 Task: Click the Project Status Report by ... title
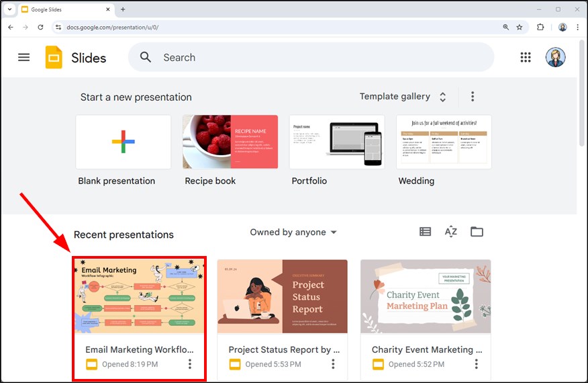point(284,349)
